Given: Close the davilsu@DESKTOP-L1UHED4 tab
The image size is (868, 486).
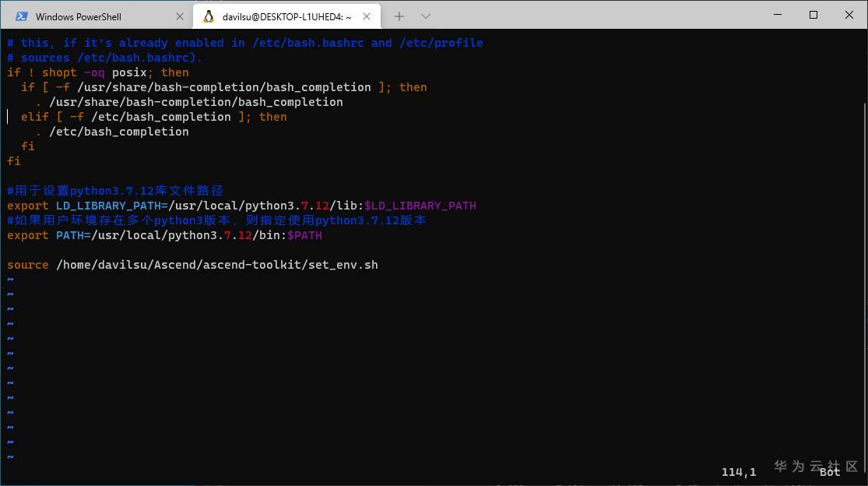Looking at the screenshot, I should (367, 16).
